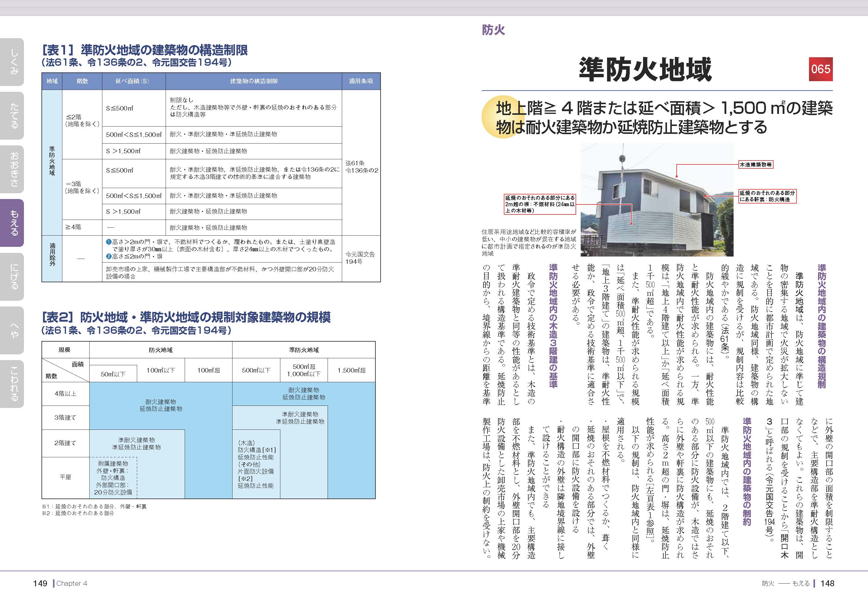868x613 pixels.
Task: Click the heading [表2] 防火地域・準防火地域の規制対象建築物の規模
Action: tap(186, 317)
